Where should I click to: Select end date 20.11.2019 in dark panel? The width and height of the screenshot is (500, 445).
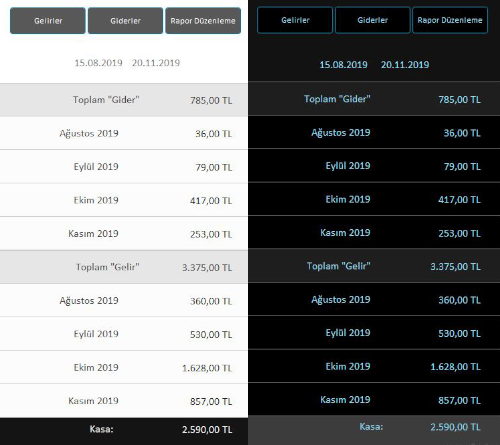[405, 65]
